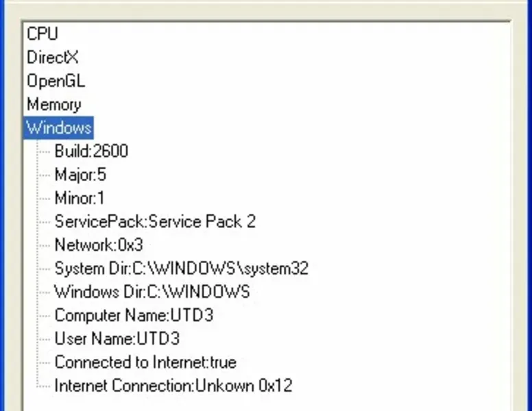Select the Memory tree node
Image resolution: width=532 pixels, height=411 pixels.
[x=53, y=105]
